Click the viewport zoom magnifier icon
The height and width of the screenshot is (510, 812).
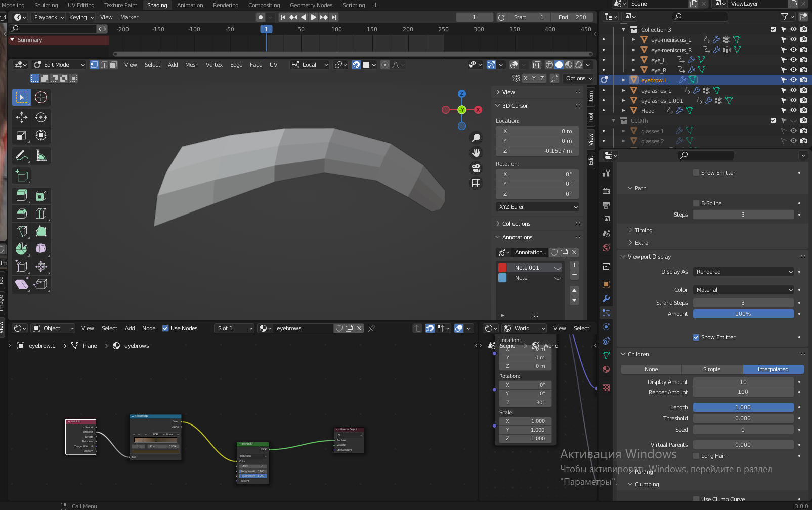click(476, 138)
